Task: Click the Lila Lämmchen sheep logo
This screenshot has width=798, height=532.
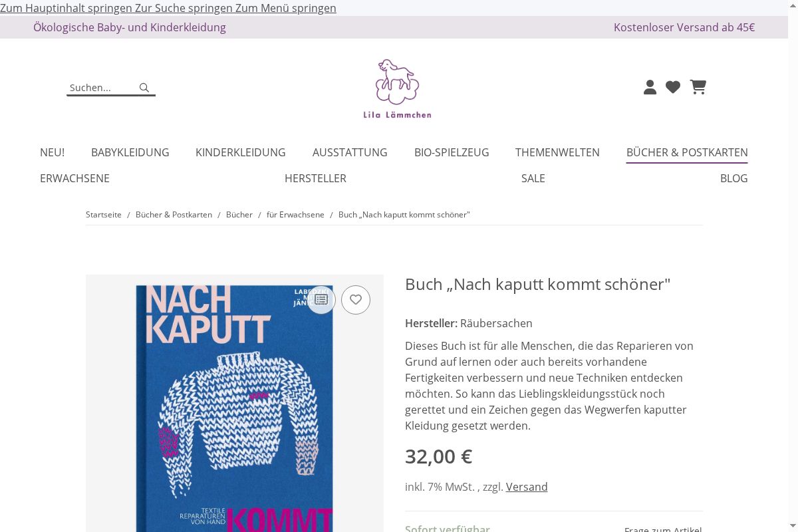Action: [x=397, y=88]
